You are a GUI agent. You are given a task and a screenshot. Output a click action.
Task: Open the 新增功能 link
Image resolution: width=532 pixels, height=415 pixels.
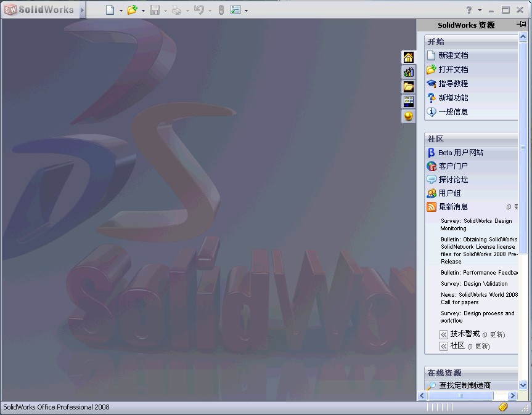tap(453, 98)
